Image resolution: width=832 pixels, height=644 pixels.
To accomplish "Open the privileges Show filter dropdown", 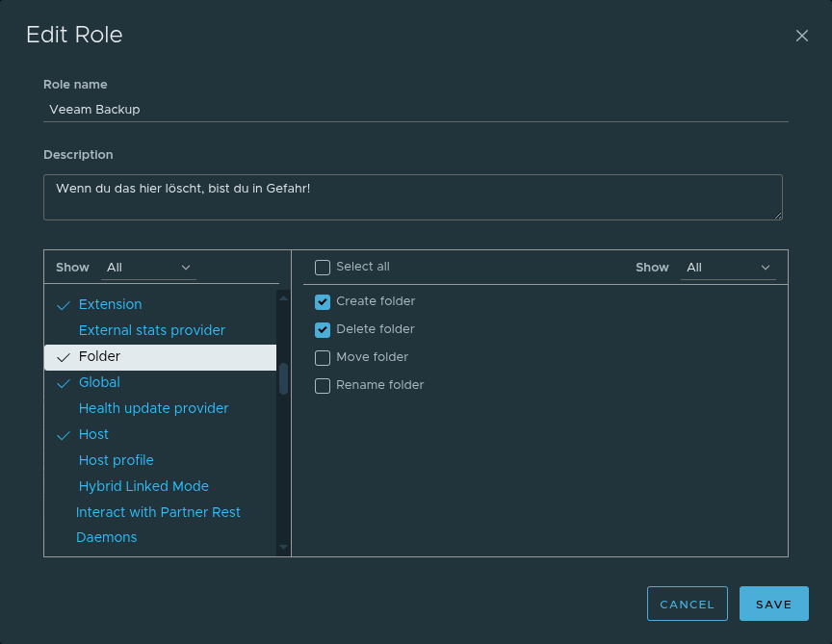I will tap(727, 268).
